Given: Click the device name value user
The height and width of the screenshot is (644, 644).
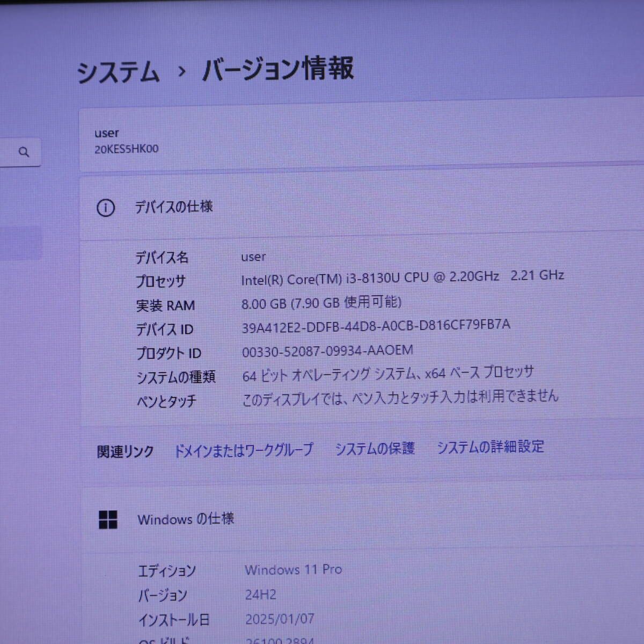Looking at the screenshot, I should [253, 257].
